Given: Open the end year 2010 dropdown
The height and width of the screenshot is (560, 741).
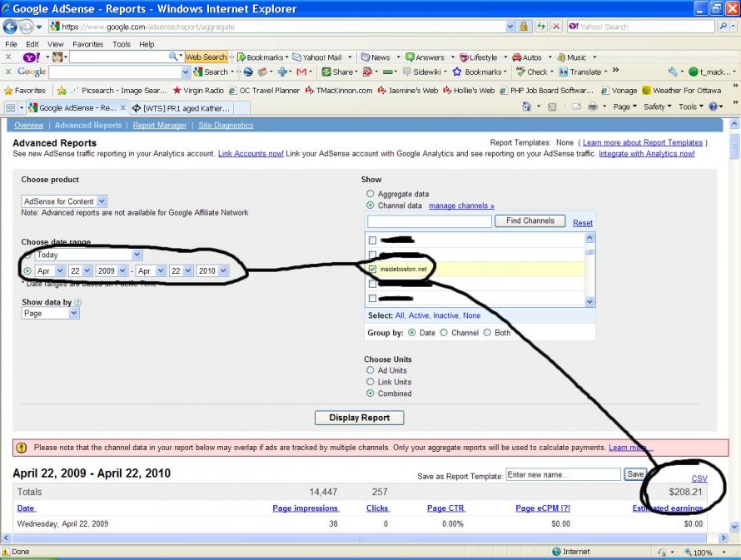Looking at the screenshot, I should tap(212, 271).
